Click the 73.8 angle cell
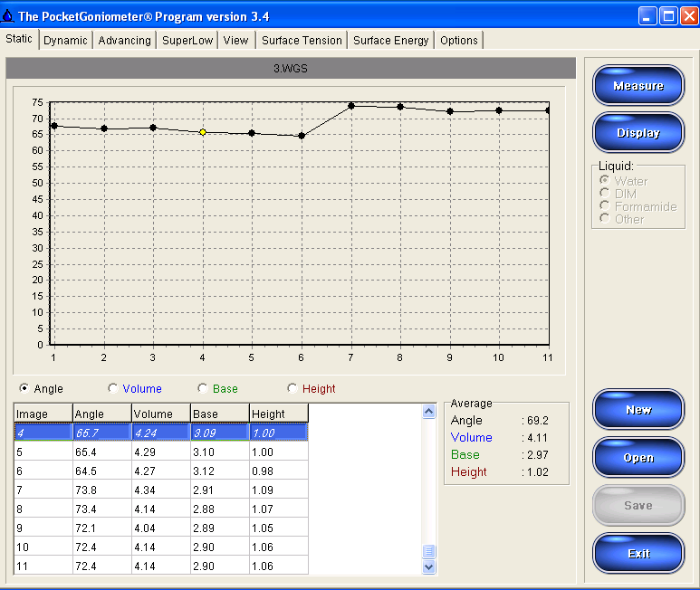 [x=102, y=490]
